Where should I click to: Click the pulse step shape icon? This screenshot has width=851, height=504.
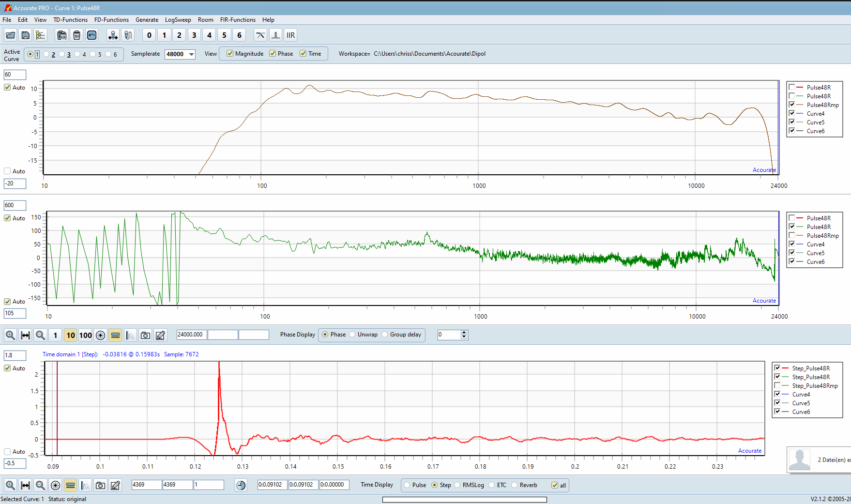coord(275,35)
